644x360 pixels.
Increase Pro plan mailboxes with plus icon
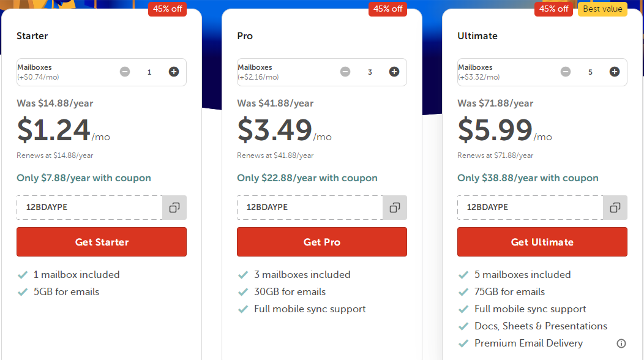[x=394, y=72]
